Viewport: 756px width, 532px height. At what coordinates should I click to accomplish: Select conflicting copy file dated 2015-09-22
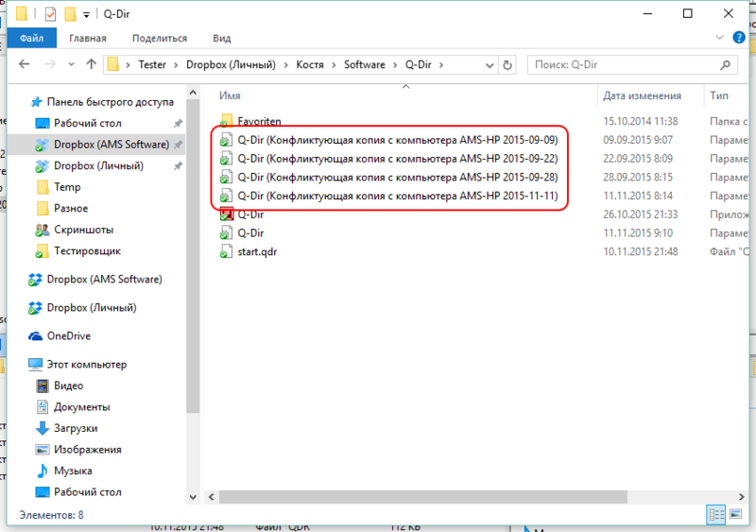(x=397, y=159)
